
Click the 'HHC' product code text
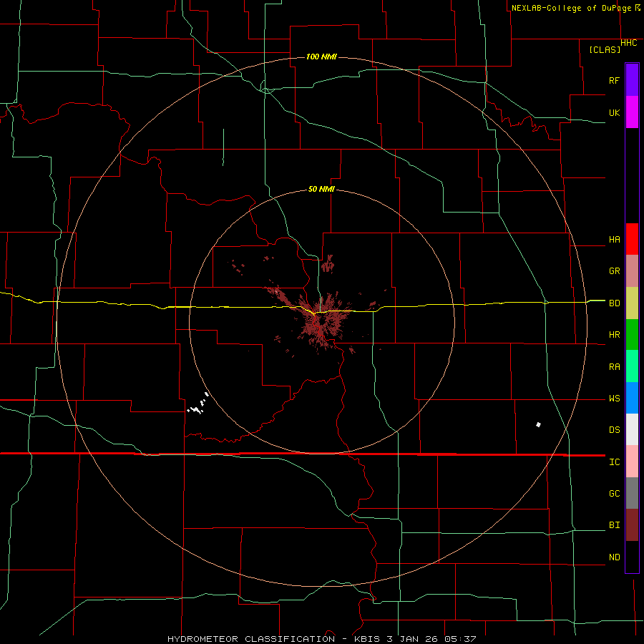[629, 43]
